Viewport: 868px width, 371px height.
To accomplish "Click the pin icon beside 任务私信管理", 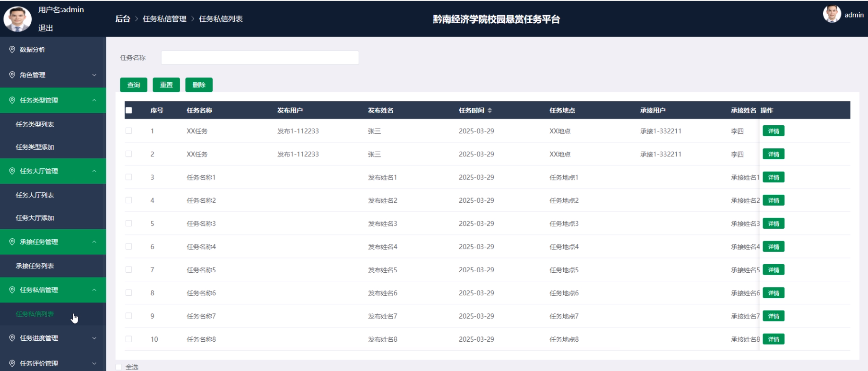I will (x=12, y=290).
